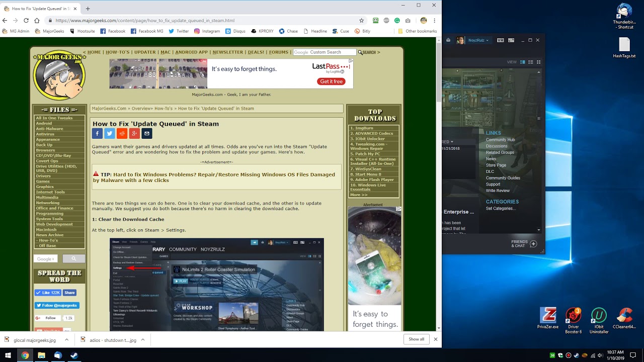Click the Google Custom Search input field
The width and height of the screenshot is (644, 362).
(325, 52)
